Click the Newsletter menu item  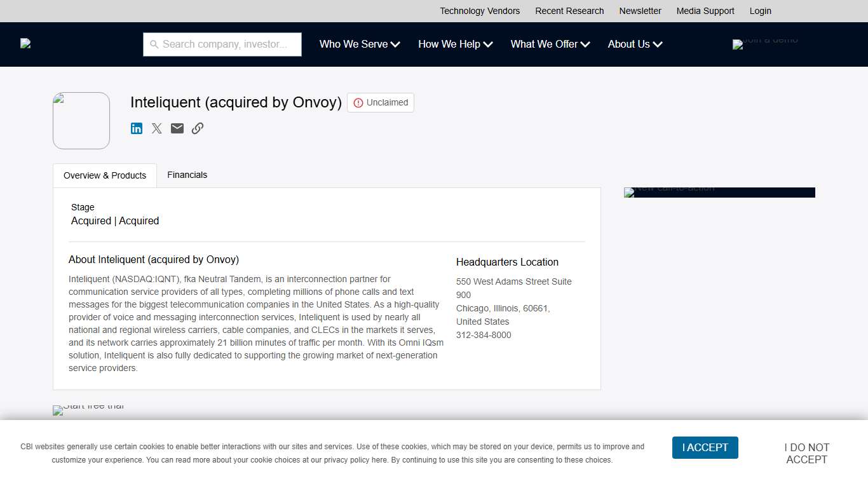[x=640, y=11]
